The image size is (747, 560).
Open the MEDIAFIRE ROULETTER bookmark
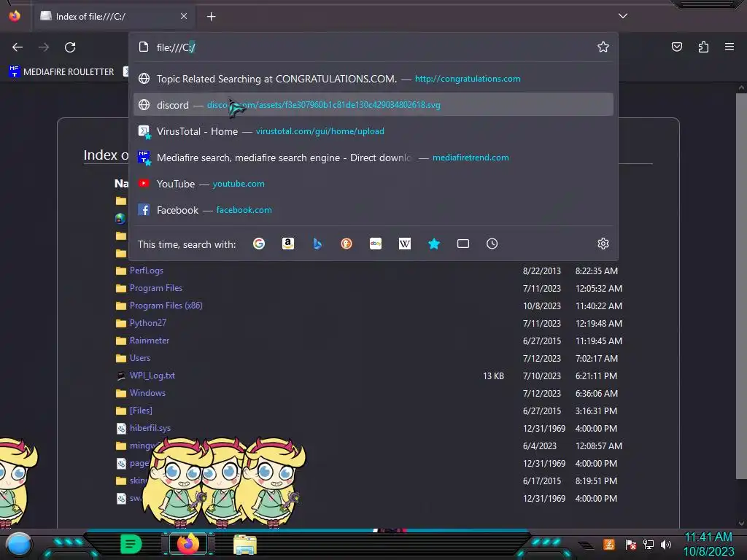click(x=61, y=72)
